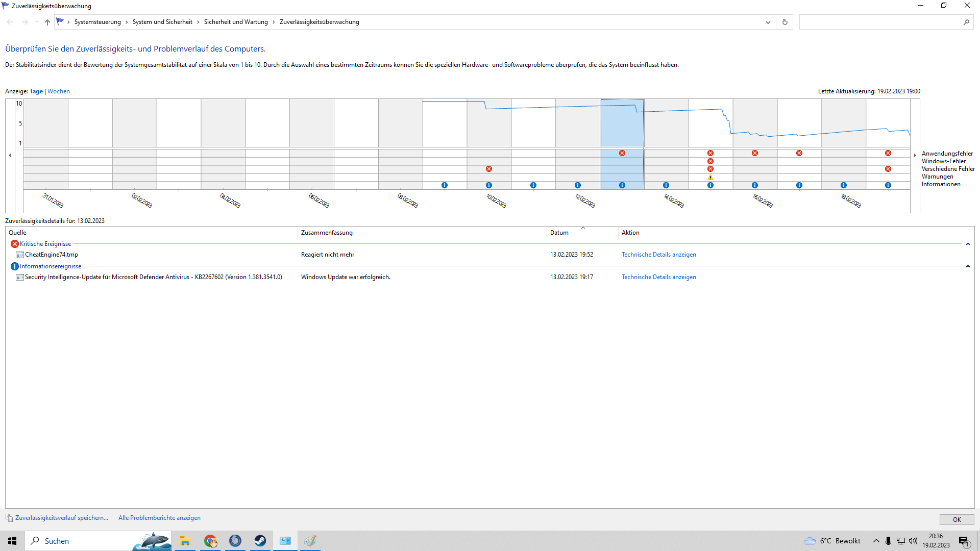Viewport: 980px width, 551px height.
Task: Collapse the Informationsereignisse group
Action: (968, 266)
